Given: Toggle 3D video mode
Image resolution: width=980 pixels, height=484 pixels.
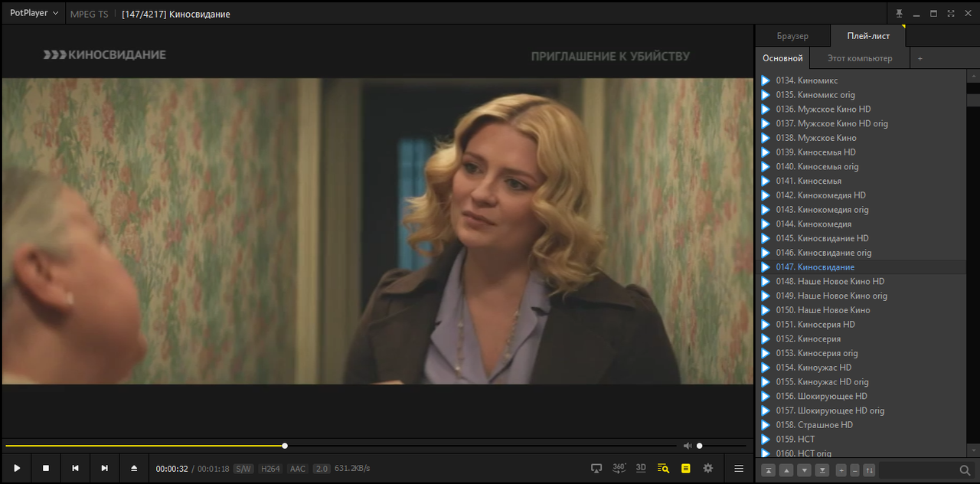Looking at the screenshot, I should 641,468.
